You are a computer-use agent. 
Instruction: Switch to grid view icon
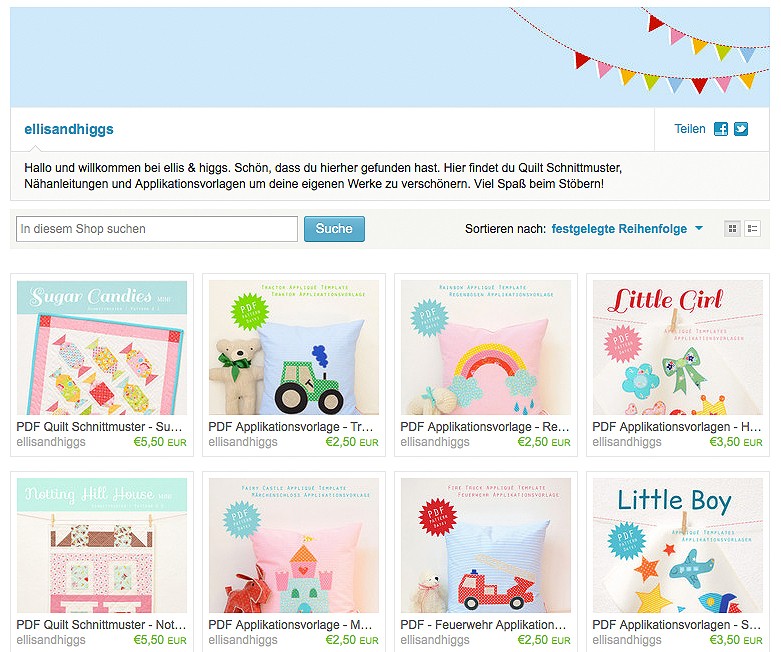pos(732,229)
